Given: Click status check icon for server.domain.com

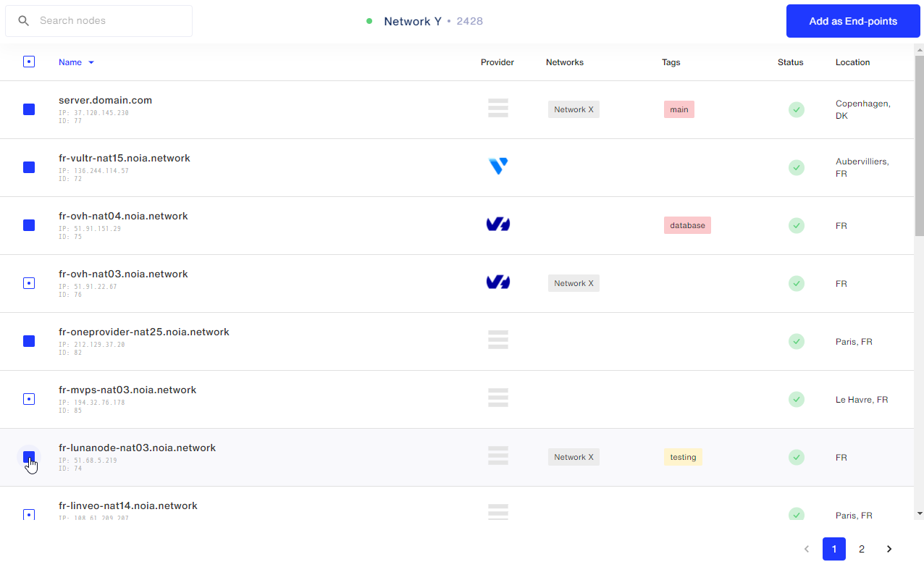Looking at the screenshot, I should pos(797,109).
